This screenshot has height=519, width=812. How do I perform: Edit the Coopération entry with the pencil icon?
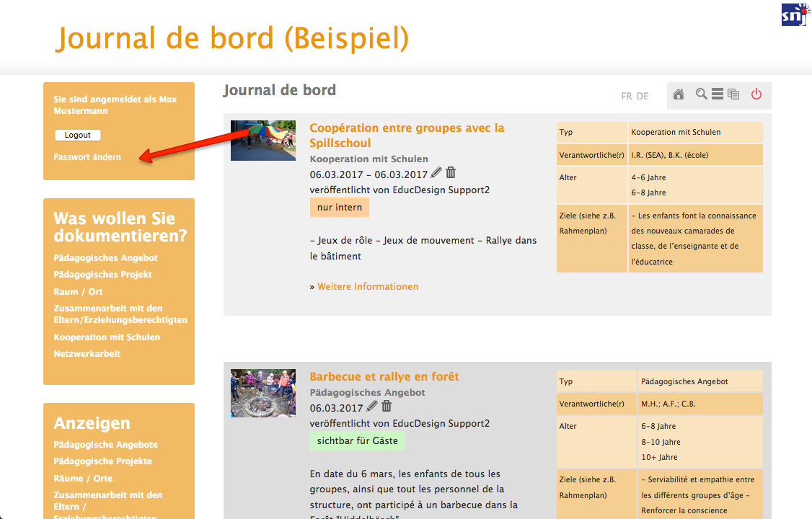(x=436, y=173)
